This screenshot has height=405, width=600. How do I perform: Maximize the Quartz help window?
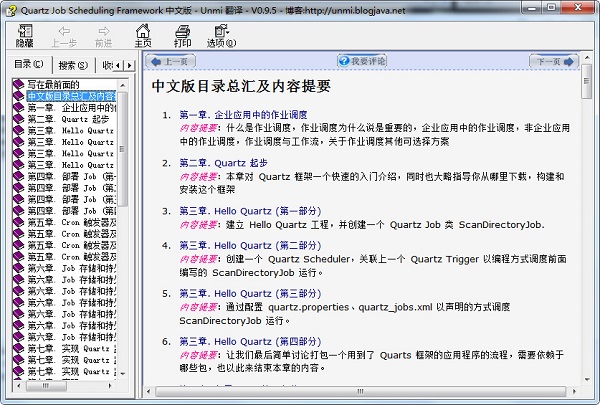pos(551,8)
